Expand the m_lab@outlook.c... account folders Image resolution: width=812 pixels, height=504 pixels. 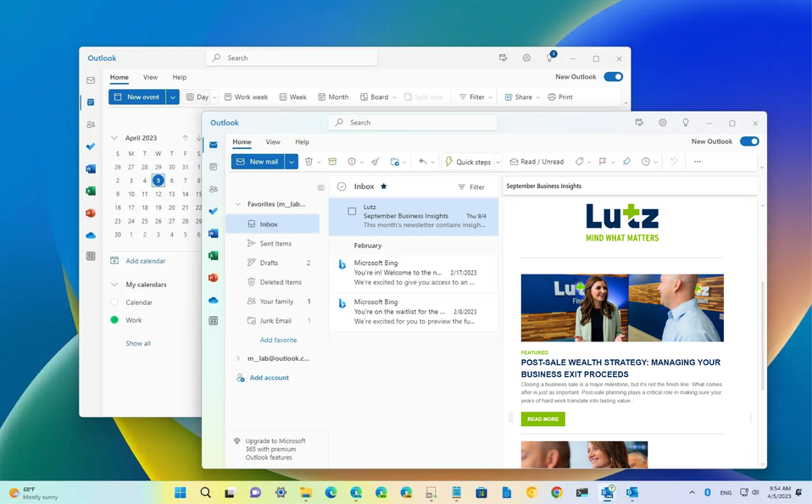tap(237, 358)
